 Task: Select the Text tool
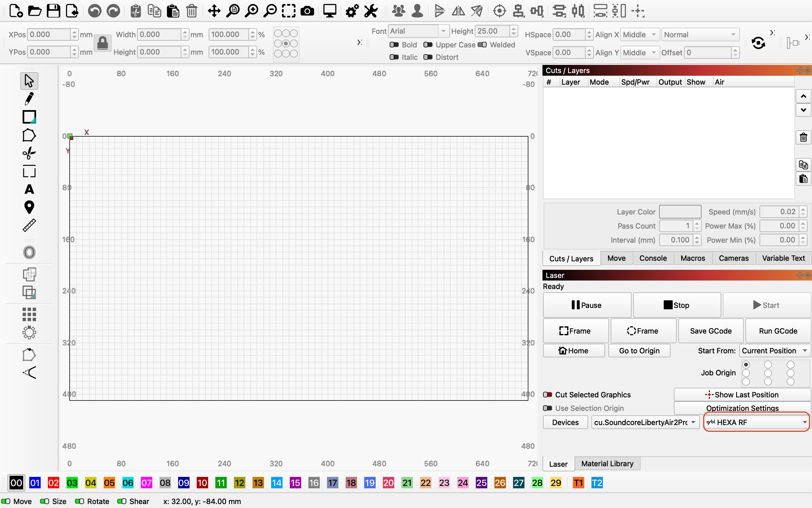[x=29, y=189]
